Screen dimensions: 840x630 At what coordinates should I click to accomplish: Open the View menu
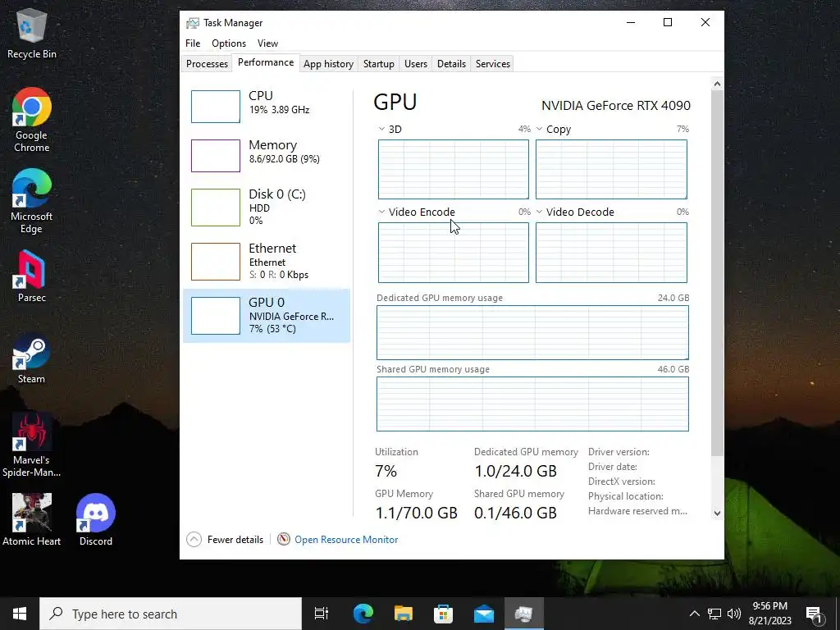(x=267, y=43)
